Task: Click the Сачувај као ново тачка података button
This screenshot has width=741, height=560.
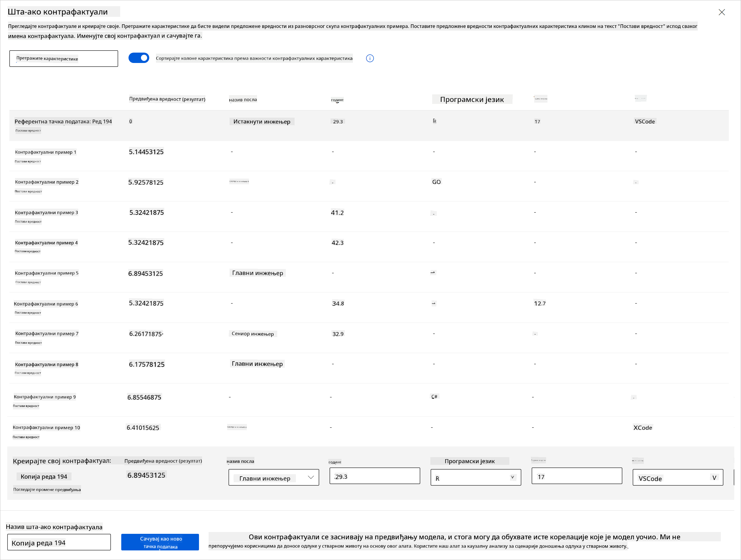Action: 160,542
